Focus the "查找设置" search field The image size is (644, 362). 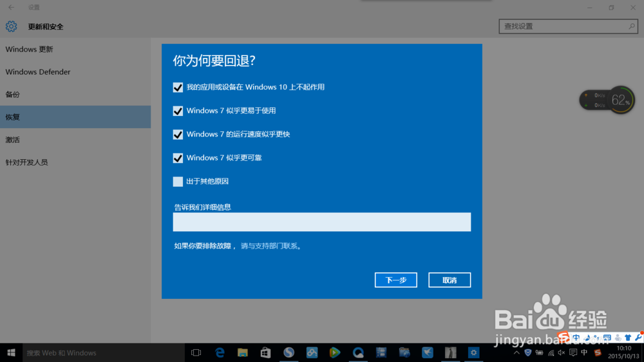tap(569, 26)
